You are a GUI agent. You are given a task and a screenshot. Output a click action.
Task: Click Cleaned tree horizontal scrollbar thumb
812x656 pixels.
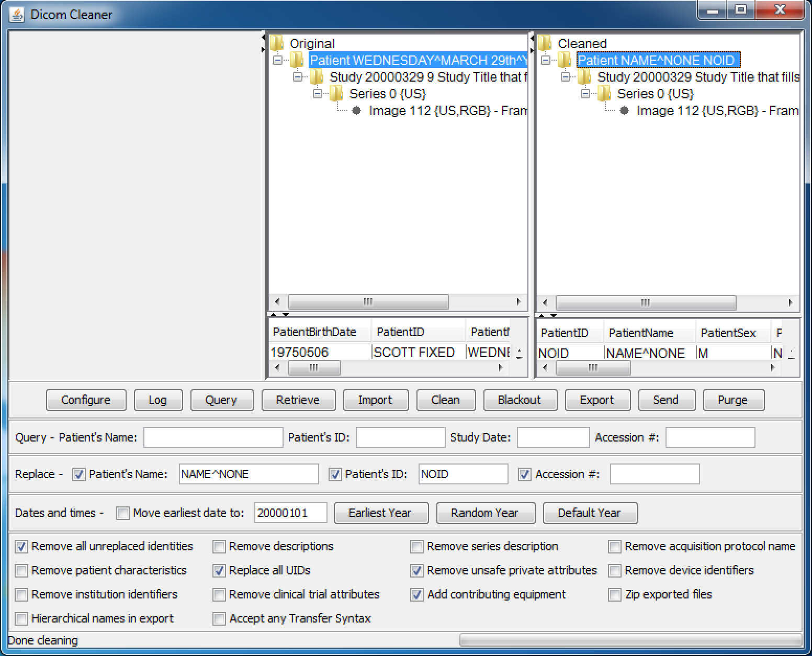646,303
